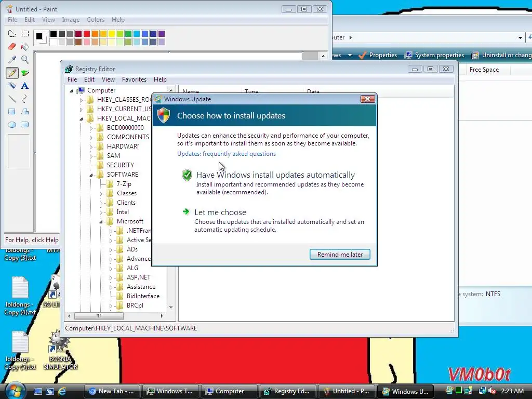The height and width of the screenshot is (399, 532).
Task: Select the rectangular Select tool in Paint
Action: click(25, 34)
